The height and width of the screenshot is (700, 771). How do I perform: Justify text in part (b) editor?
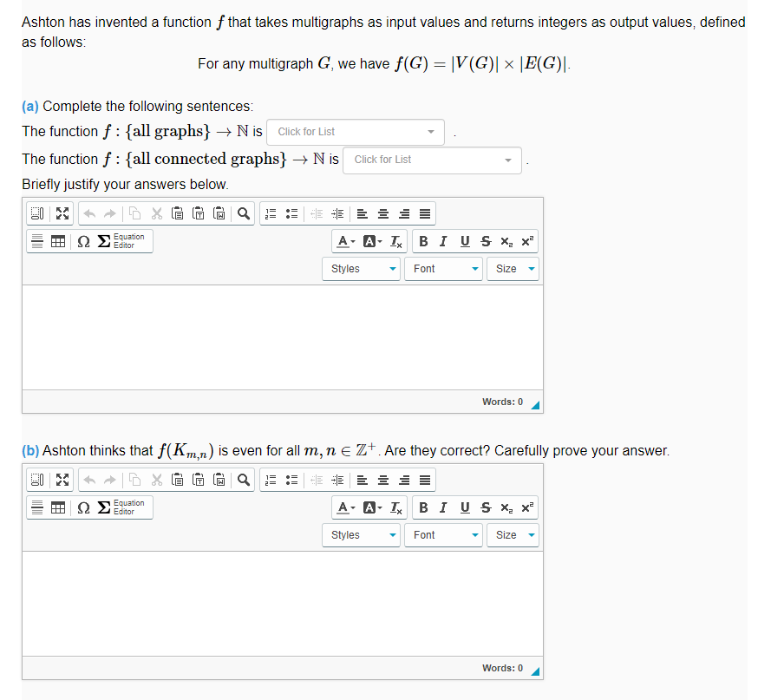pyautogui.click(x=425, y=480)
